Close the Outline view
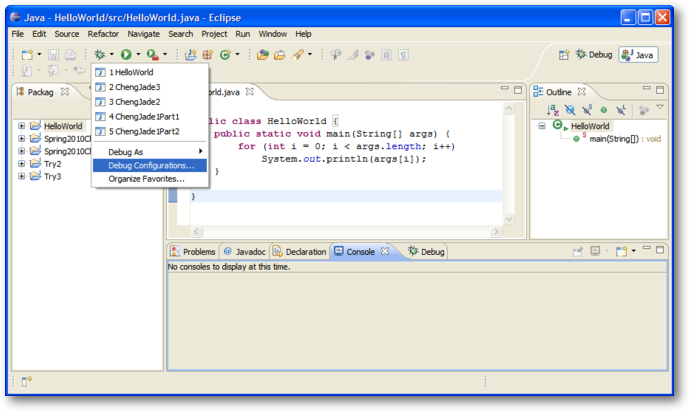689x411 pixels. [x=582, y=91]
